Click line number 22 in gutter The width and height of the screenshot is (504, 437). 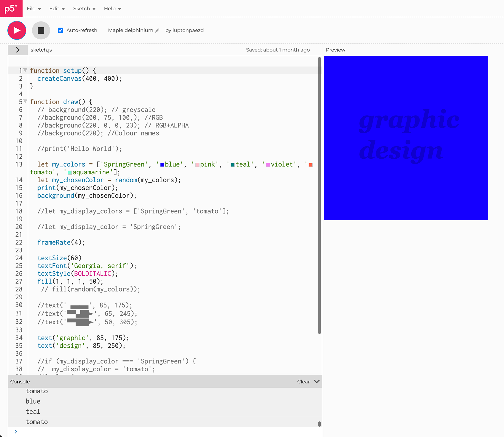click(19, 242)
